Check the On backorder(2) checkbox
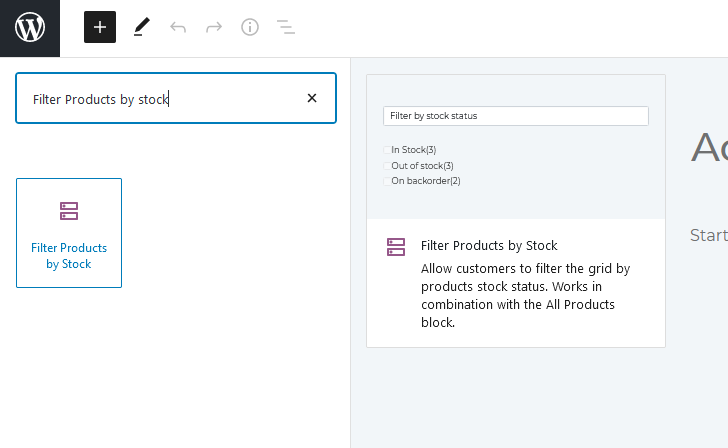 387,181
